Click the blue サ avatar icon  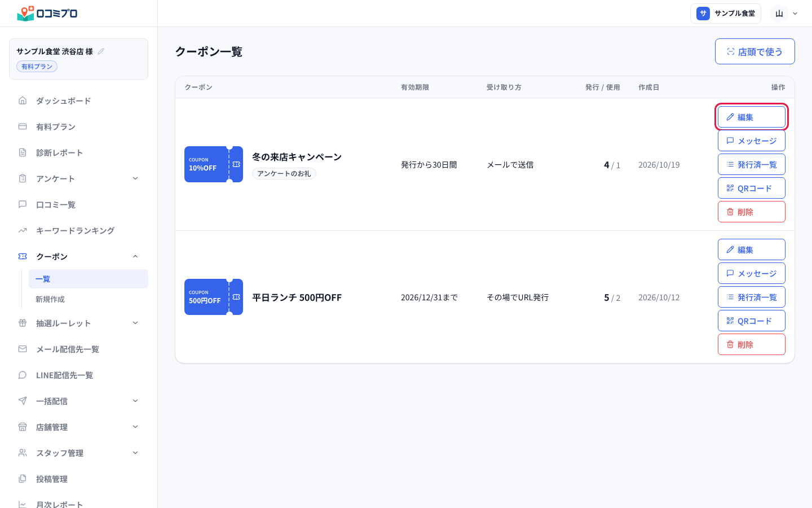click(703, 14)
